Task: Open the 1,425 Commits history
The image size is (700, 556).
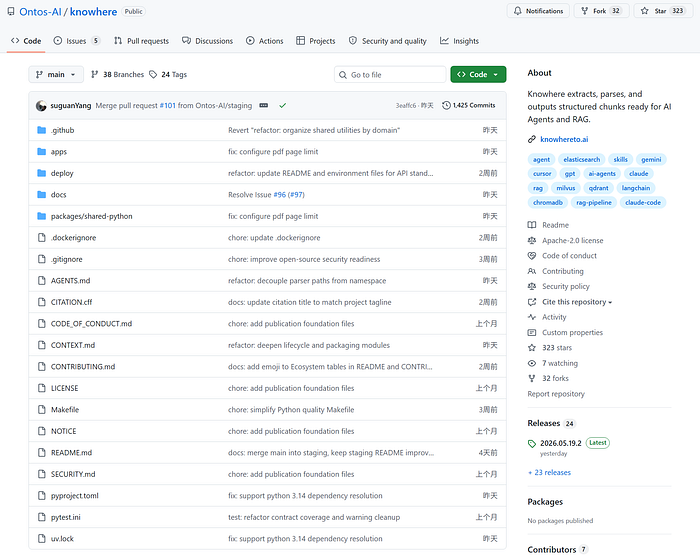Action: [469, 105]
